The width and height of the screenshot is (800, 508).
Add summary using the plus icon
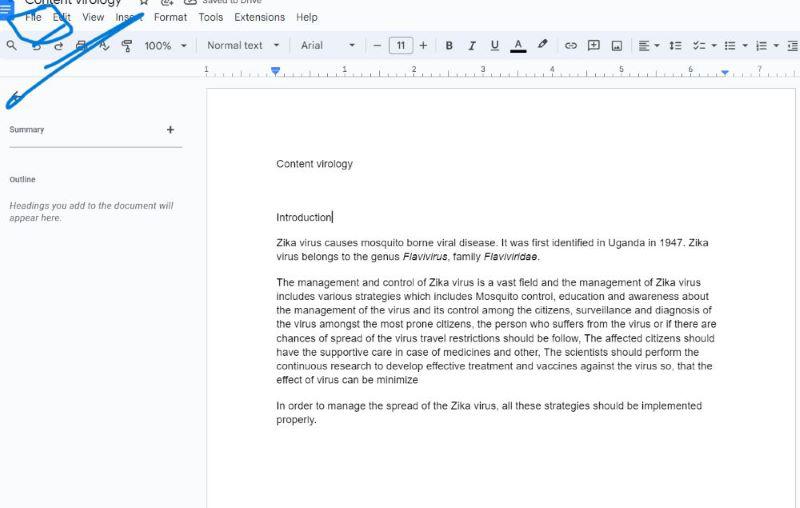(170, 130)
